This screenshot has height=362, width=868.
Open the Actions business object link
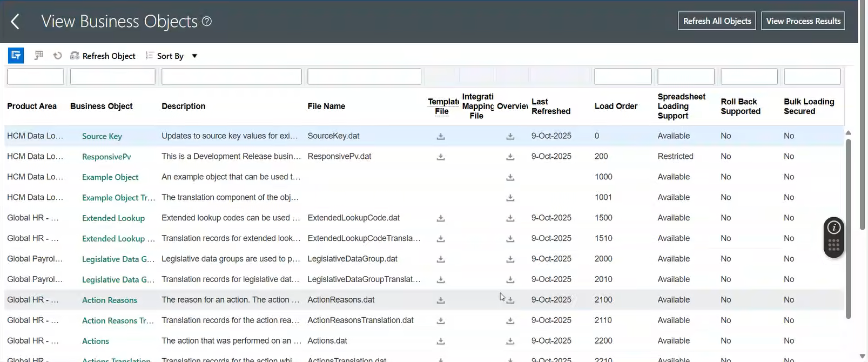[x=96, y=341]
